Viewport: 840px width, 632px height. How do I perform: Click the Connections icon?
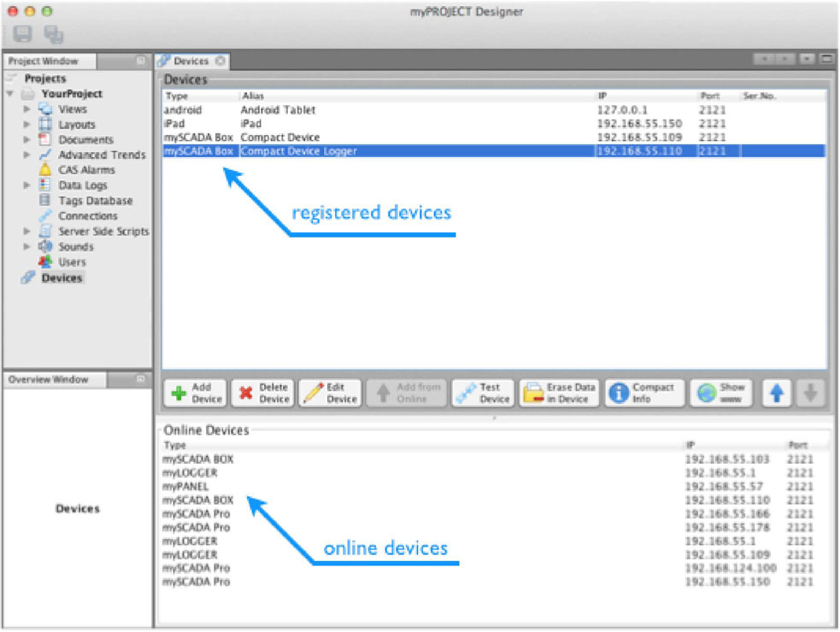[x=45, y=216]
